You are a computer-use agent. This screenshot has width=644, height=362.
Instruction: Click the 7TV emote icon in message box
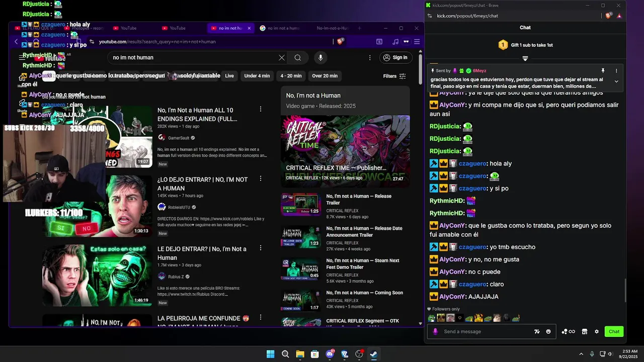coord(537,331)
